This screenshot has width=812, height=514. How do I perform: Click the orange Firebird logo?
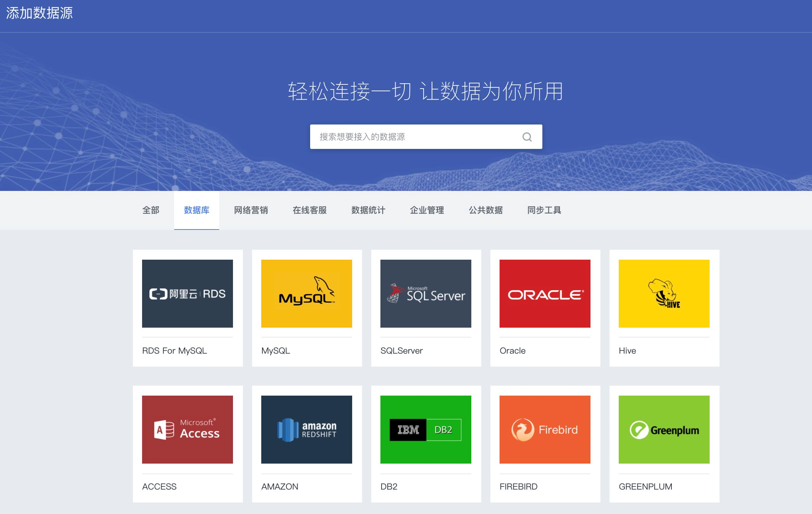[545, 430]
